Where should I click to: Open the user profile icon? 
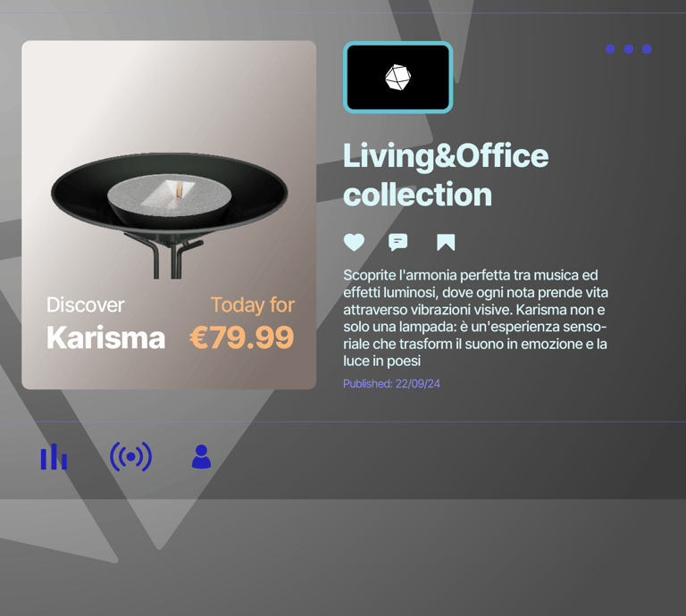click(x=201, y=457)
